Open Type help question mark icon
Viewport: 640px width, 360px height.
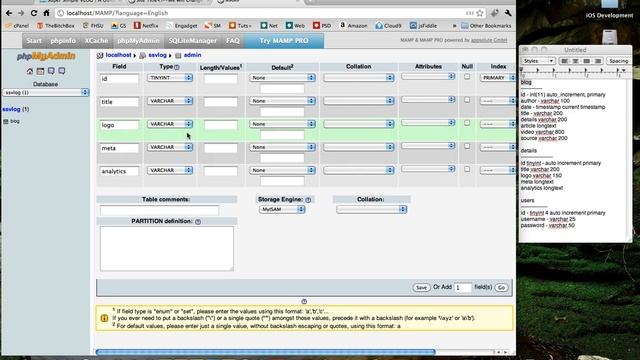click(177, 67)
